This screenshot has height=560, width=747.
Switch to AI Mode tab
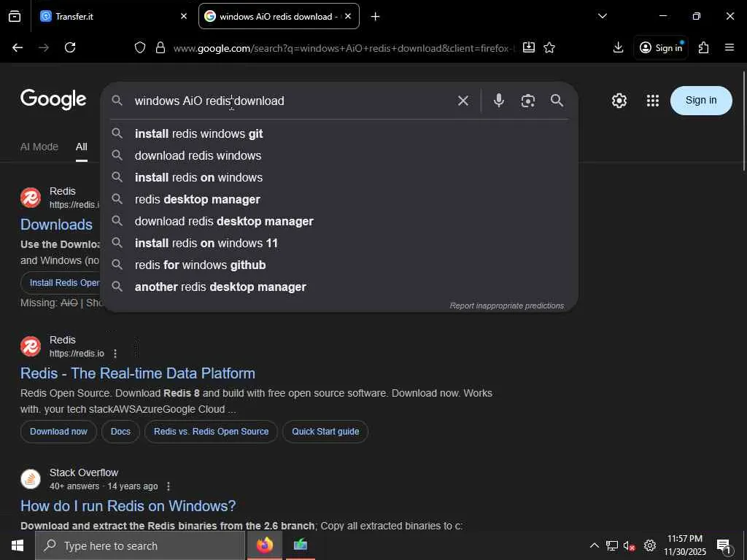(39, 147)
